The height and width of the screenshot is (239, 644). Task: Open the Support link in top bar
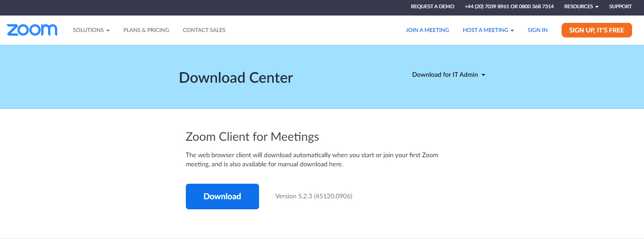(620, 6)
